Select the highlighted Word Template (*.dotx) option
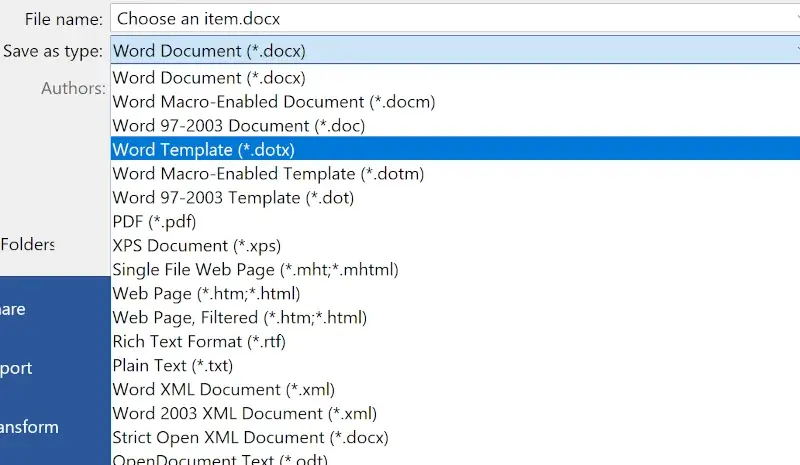The width and height of the screenshot is (800, 465). click(x=204, y=150)
